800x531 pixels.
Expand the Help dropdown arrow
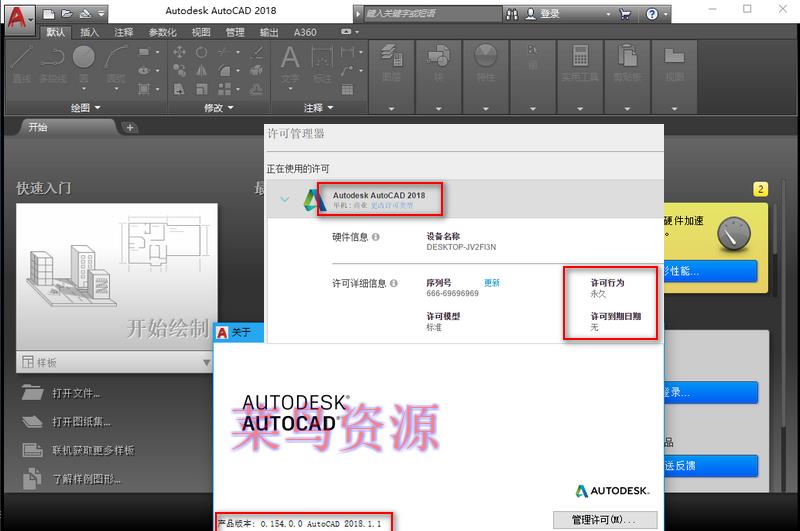pos(665,14)
